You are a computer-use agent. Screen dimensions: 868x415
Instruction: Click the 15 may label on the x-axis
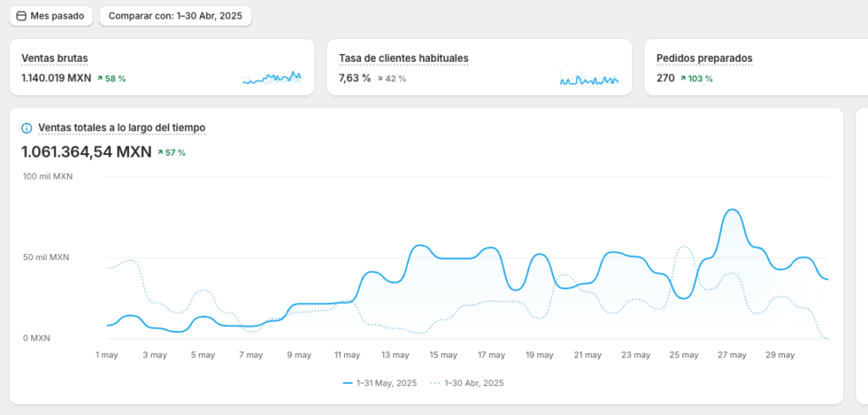tap(443, 355)
